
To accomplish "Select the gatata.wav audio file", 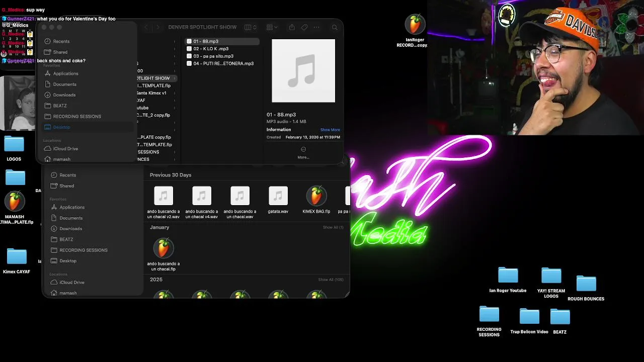I will pyautogui.click(x=278, y=200).
